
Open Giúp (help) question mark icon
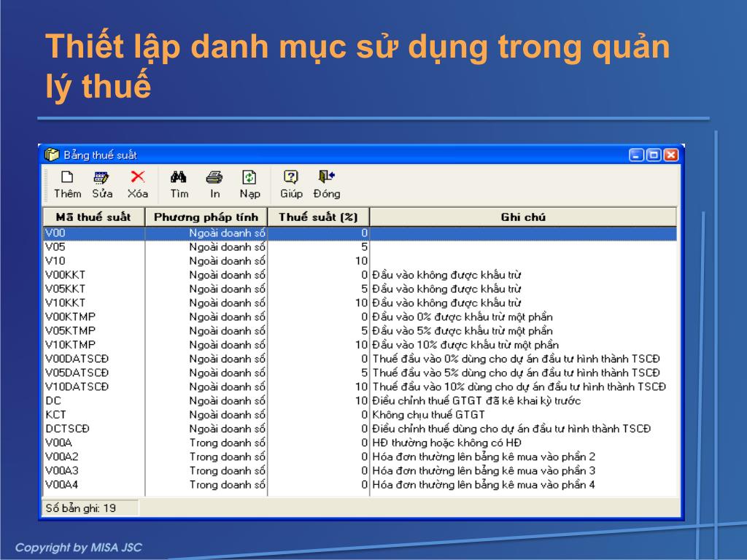coord(290,178)
